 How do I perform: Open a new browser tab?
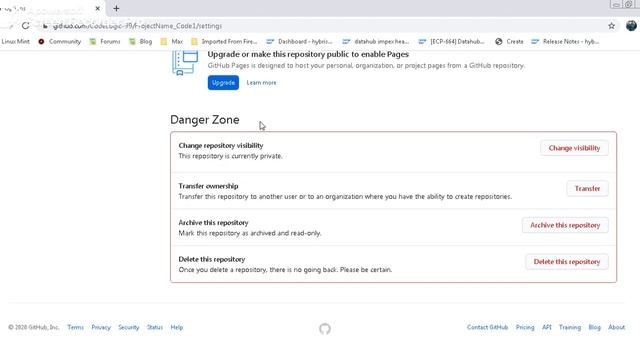116,8
